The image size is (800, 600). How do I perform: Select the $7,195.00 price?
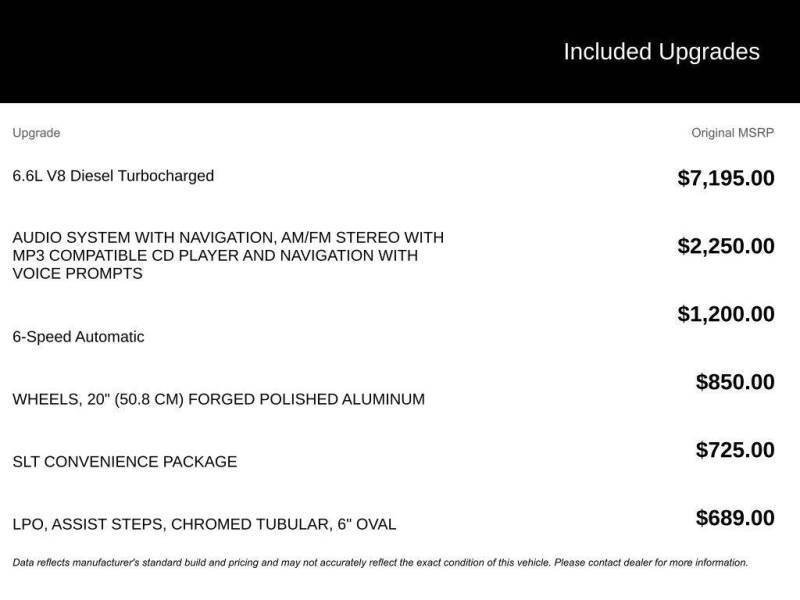[726, 178]
